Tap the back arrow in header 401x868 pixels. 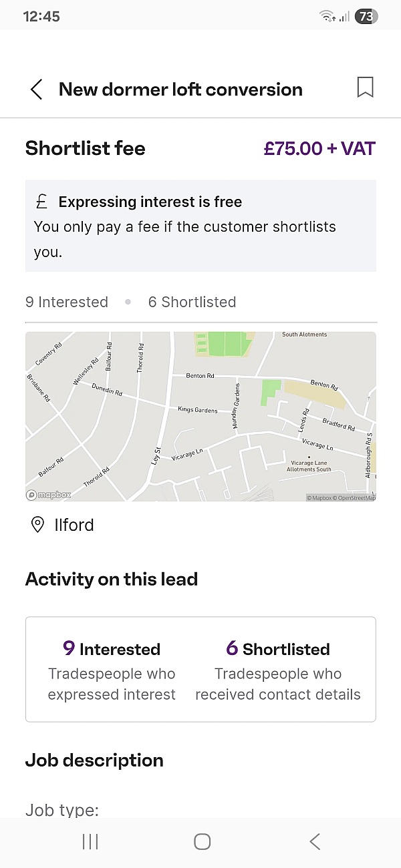click(36, 89)
